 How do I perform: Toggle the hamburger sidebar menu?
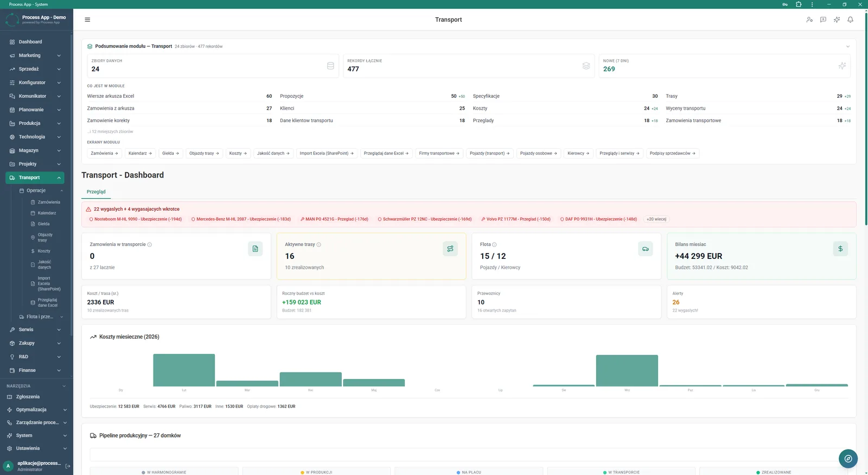click(x=87, y=20)
